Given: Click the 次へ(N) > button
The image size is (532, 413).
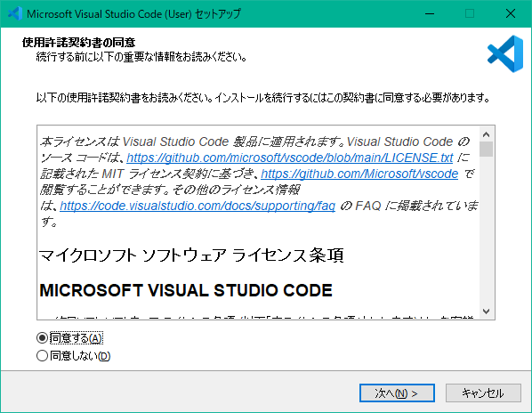Looking at the screenshot, I should tap(397, 393).
